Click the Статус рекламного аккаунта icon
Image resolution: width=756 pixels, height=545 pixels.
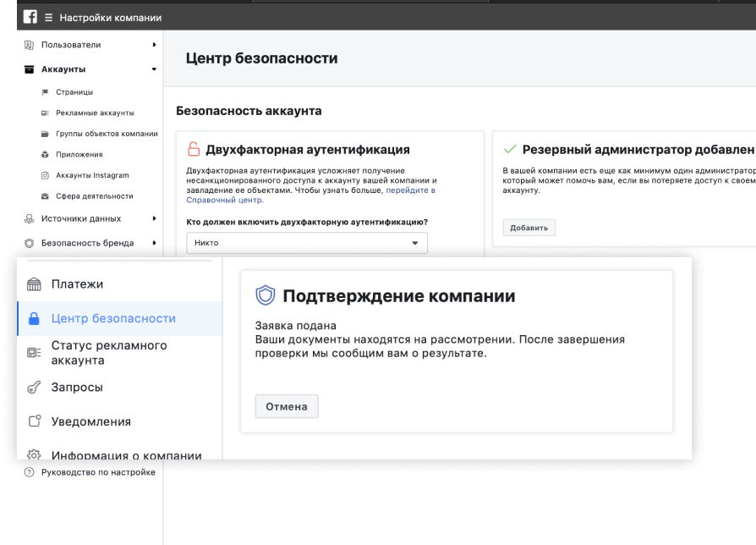(34, 352)
